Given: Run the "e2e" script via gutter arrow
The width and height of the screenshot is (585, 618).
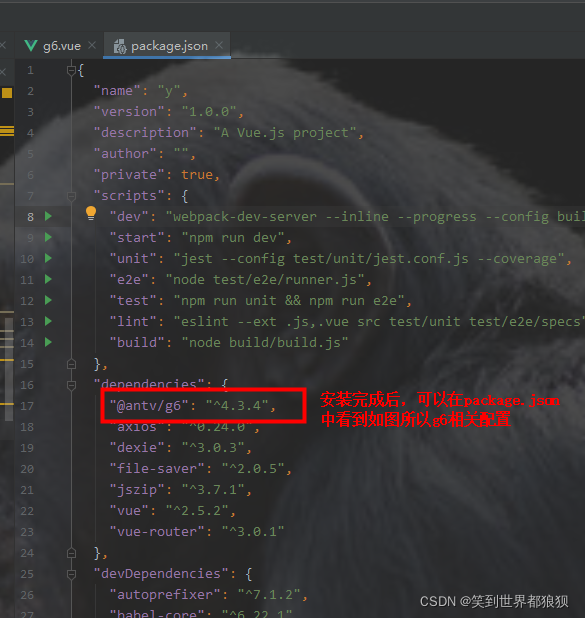Looking at the screenshot, I should point(48,279).
